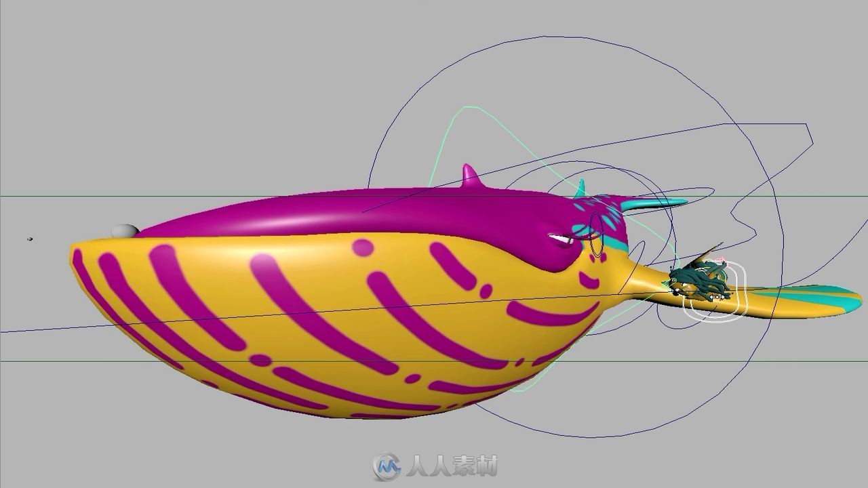The width and height of the screenshot is (868, 488).
Task: Select the small ellipse control around the whale's eye
Action: 596,235
